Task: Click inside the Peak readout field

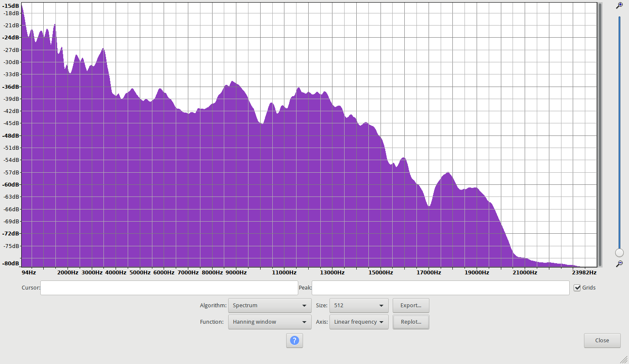Action: (x=441, y=288)
